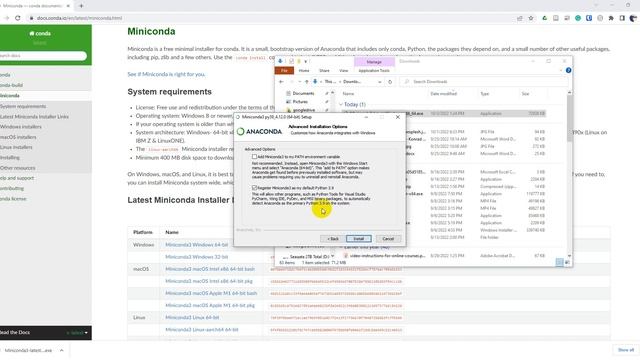Click the green circular extension icon
Image resolution: width=640 pixels, height=360 pixels.
(578, 18)
